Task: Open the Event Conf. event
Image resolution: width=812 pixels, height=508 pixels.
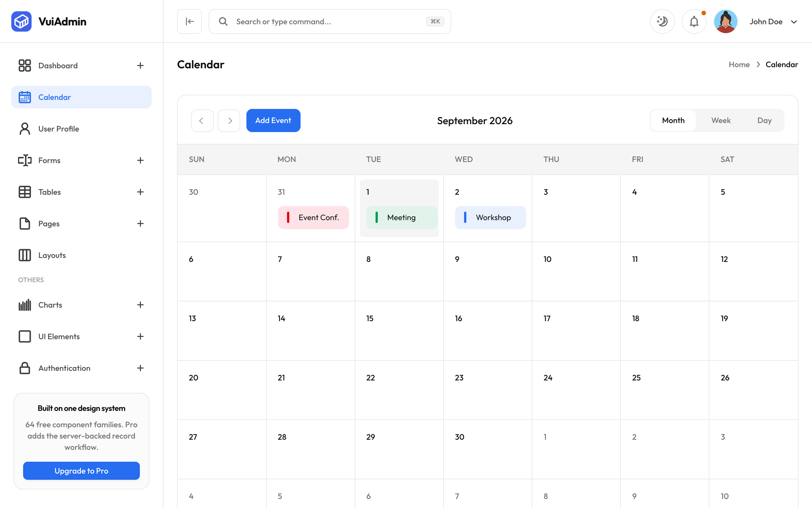Action: 313,217
